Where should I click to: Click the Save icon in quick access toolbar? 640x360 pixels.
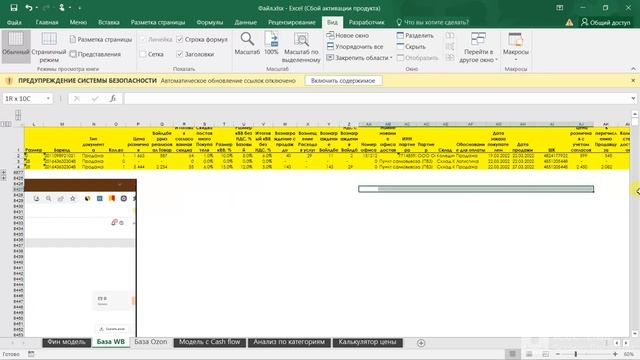click(13, 8)
